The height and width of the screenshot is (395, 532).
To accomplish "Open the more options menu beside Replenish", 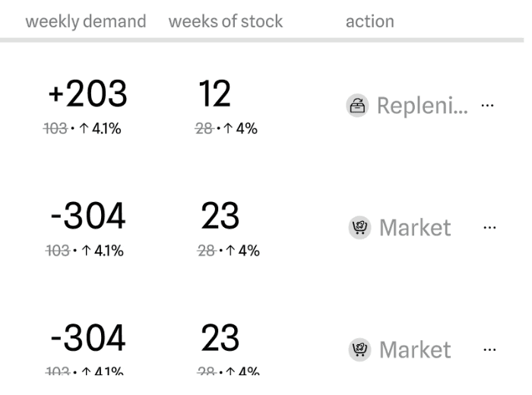I will tap(488, 106).
